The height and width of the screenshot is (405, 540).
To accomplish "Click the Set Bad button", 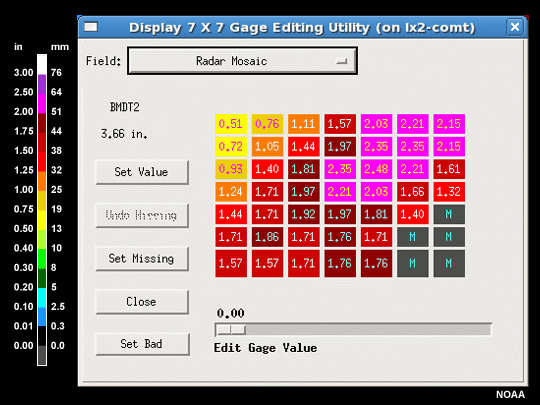I will 142,344.
